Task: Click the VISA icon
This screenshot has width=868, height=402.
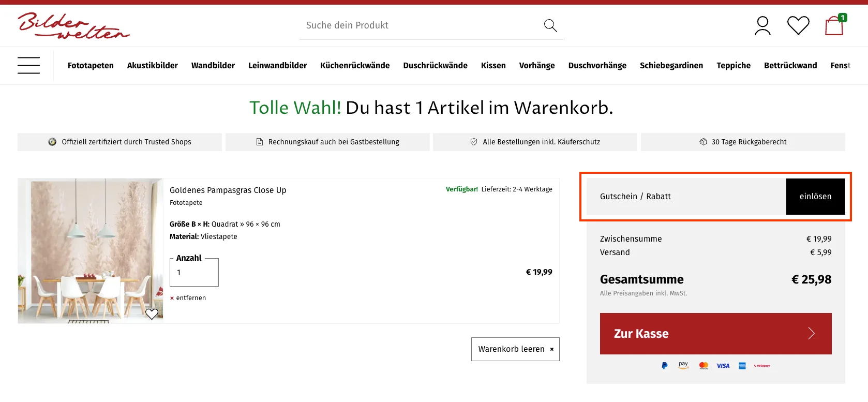Action: pos(723,366)
